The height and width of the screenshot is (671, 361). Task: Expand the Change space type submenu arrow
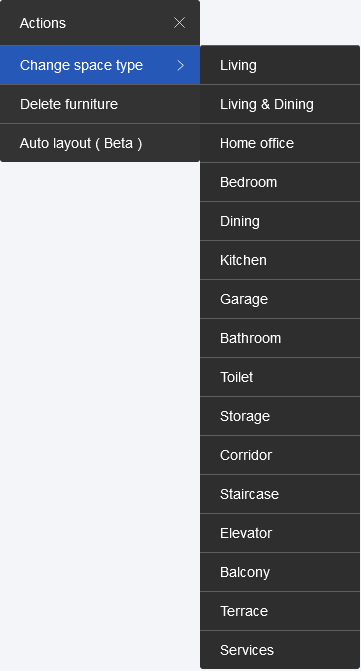click(x=180, y=65)
